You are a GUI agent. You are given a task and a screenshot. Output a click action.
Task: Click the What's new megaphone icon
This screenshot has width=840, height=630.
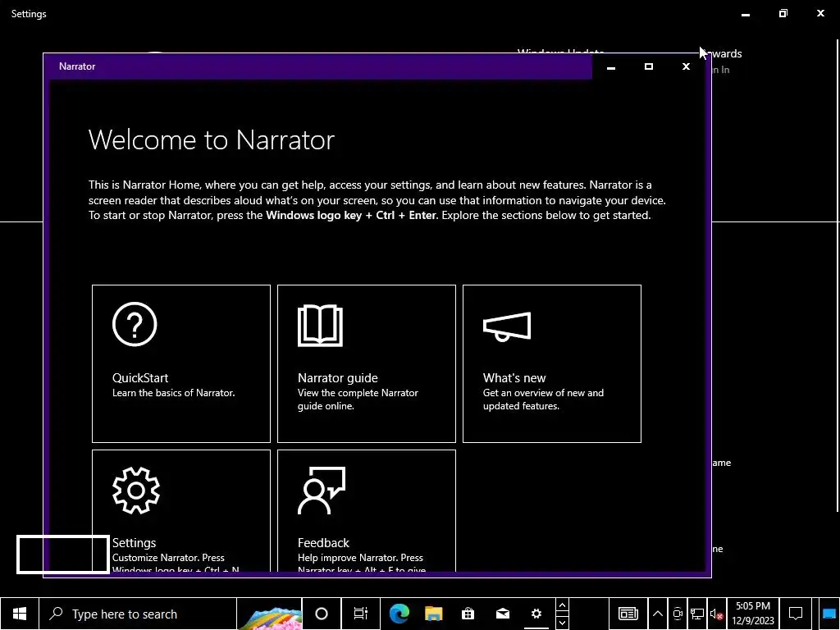pos(507,326)
